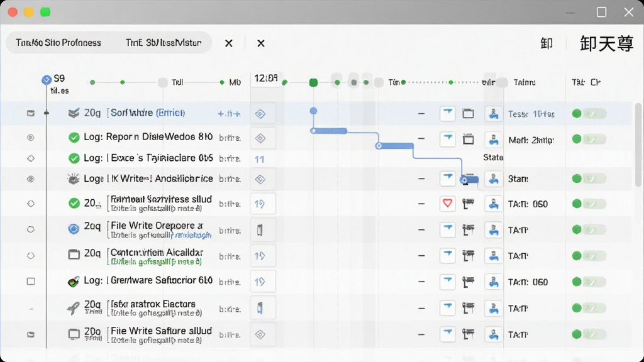Switch to the first tab, Sito Profnoess

coord(58,43)
